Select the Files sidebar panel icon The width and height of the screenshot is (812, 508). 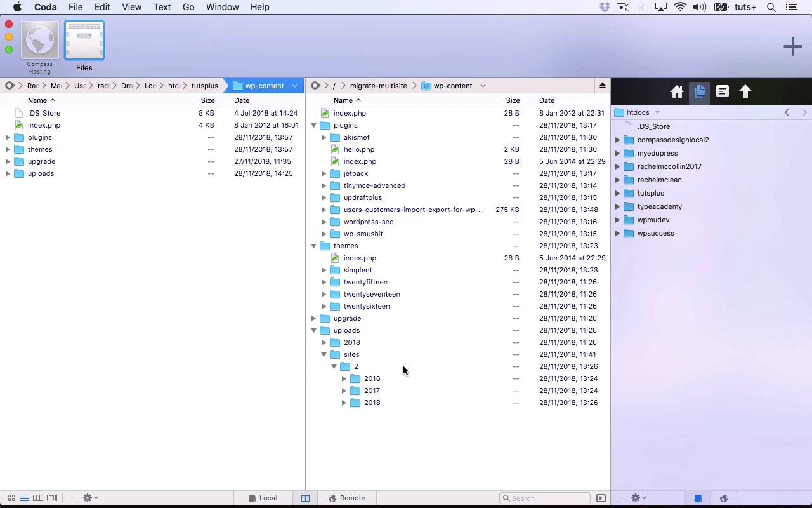(x=699, y=91)
